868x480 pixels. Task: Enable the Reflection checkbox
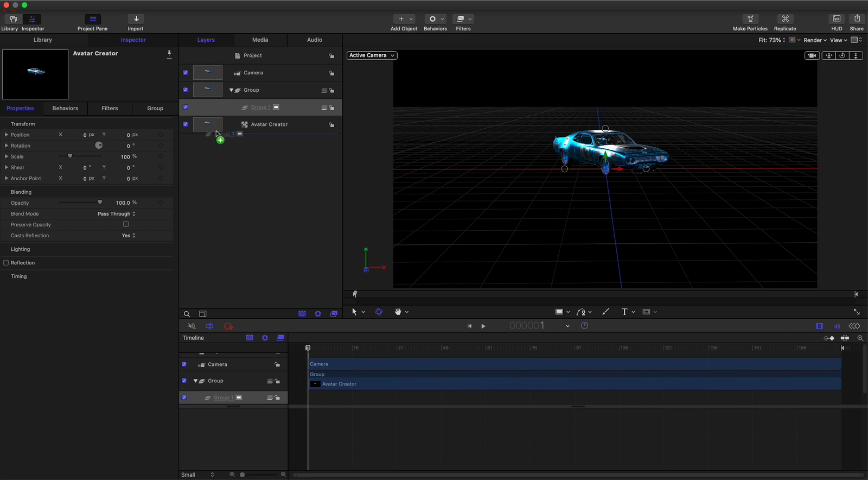(6, 263)
